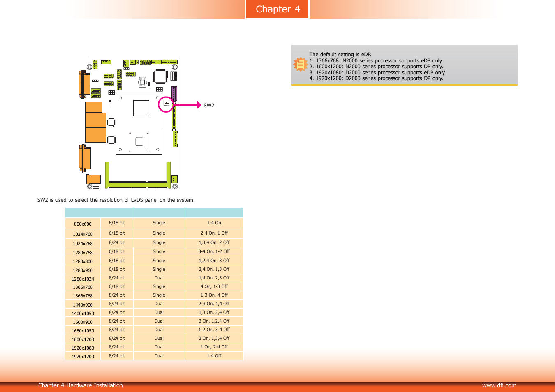The width and height of the screenshot is (555, 392).
Task: Select the 3-4 On, 1-2 Off cell
Action: 214,251
